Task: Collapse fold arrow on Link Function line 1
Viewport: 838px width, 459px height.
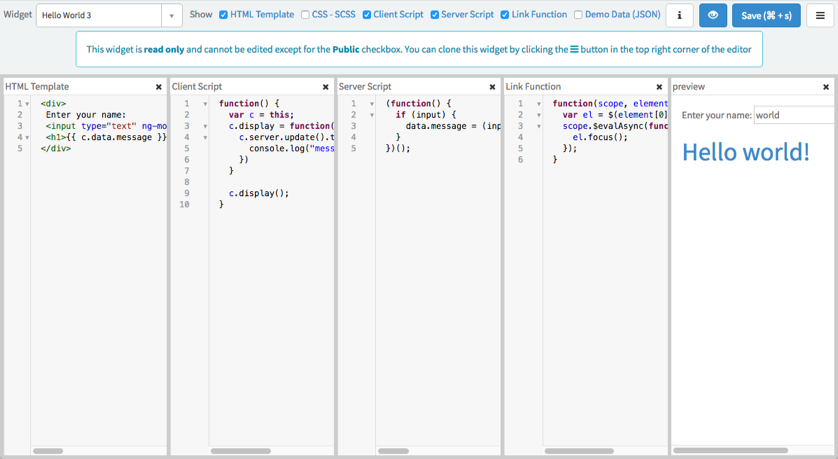Action: click(538, 104)
